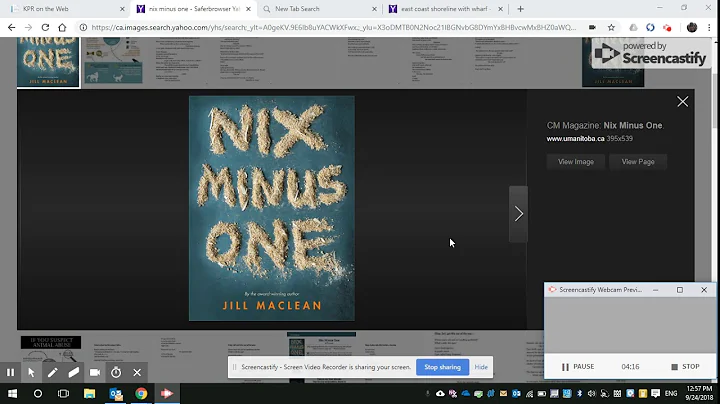Click the View Page button
Image resolution: width=720 pixels, height=404 pixels.
tap(638, 162)
